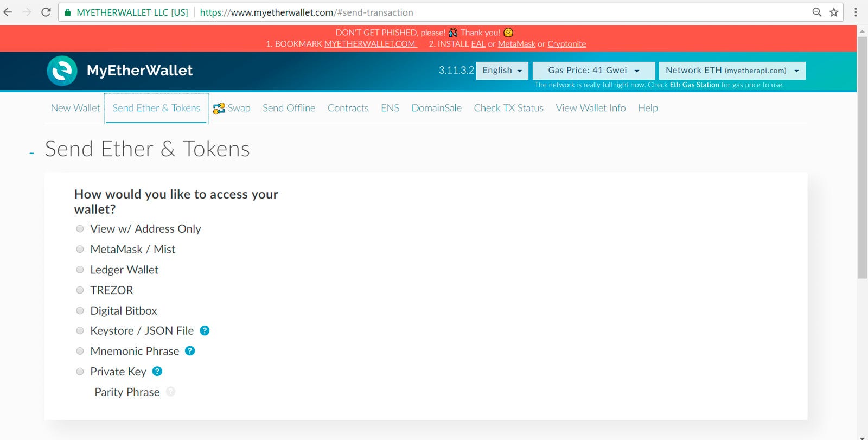
Task: Click the Parity Phrase option label
Action: tap(127, 392)
